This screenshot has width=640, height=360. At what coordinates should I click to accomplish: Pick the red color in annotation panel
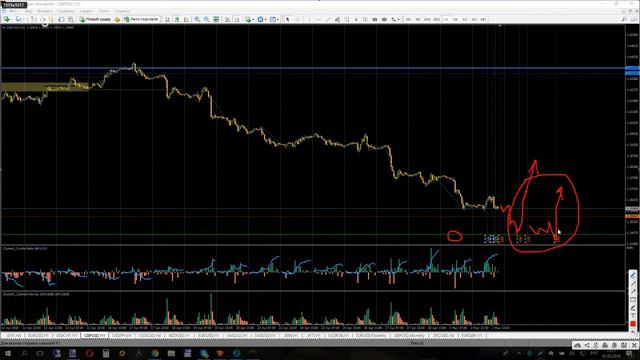click(633, 323)
